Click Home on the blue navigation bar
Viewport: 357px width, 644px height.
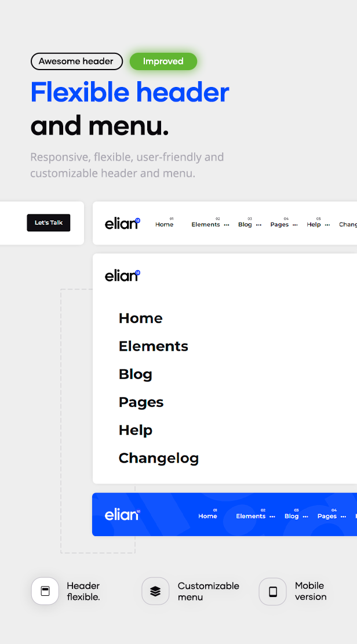click(207, 516)
